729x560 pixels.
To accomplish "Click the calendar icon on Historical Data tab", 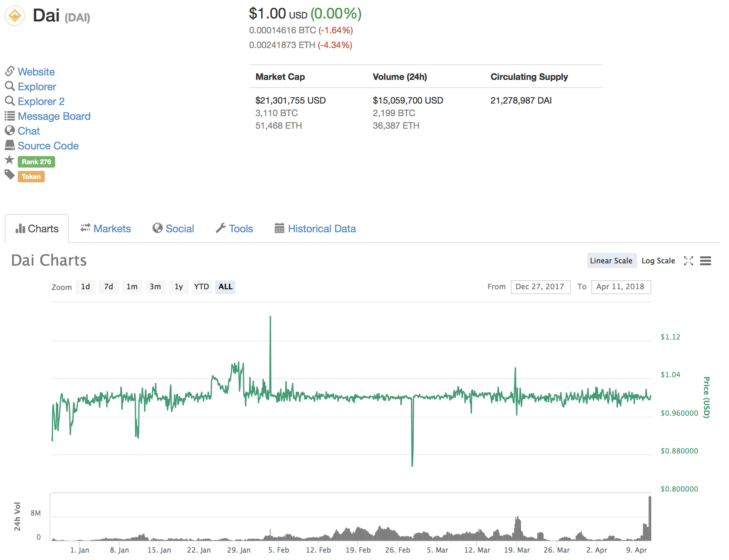I will (x=279, y=228).
